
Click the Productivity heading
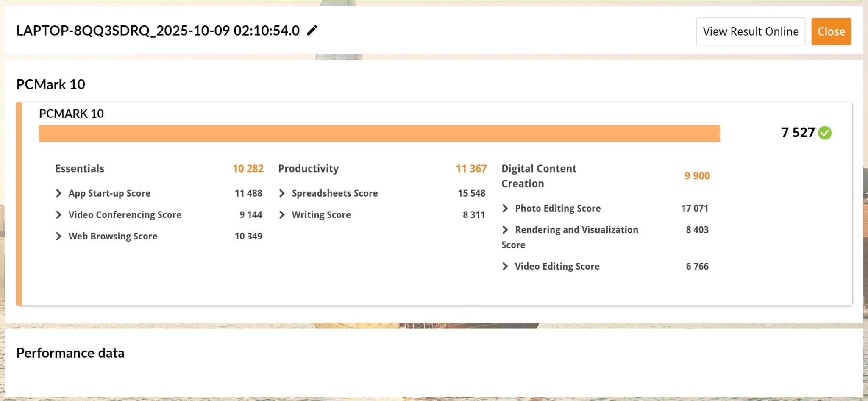(x=309, y=169)
